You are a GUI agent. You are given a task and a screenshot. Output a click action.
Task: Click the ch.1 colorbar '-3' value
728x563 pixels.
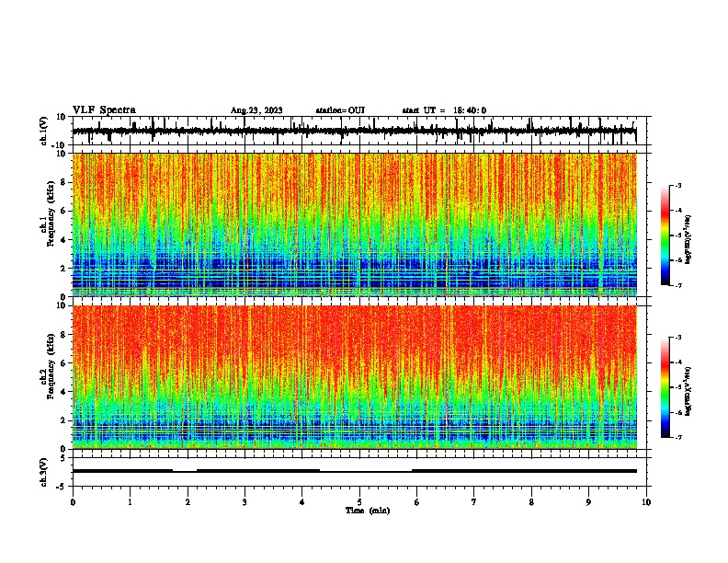point(677,186)
